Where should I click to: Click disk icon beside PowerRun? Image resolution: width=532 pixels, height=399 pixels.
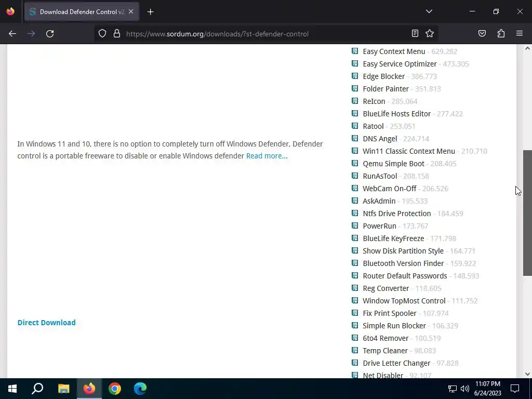[355, 225]
